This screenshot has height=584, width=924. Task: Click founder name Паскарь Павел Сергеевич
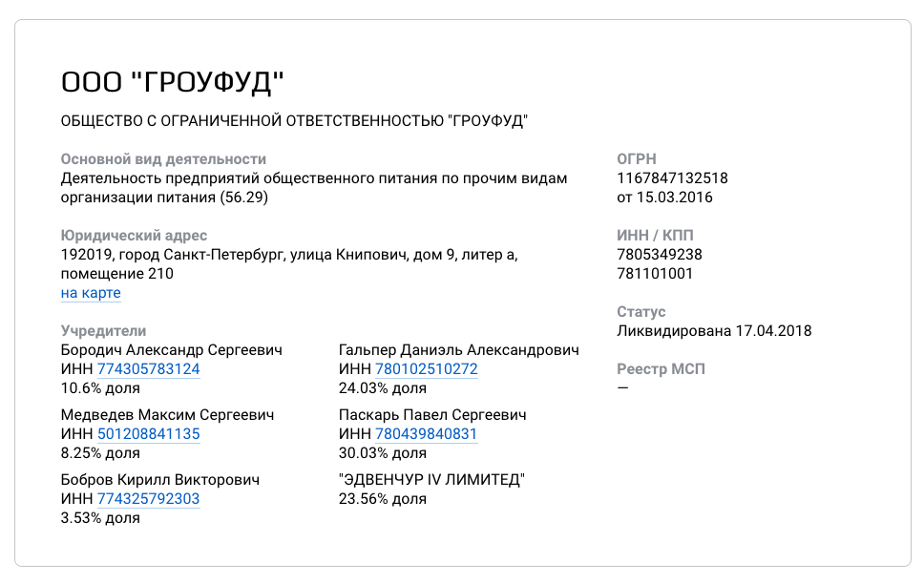coord(432,415)
